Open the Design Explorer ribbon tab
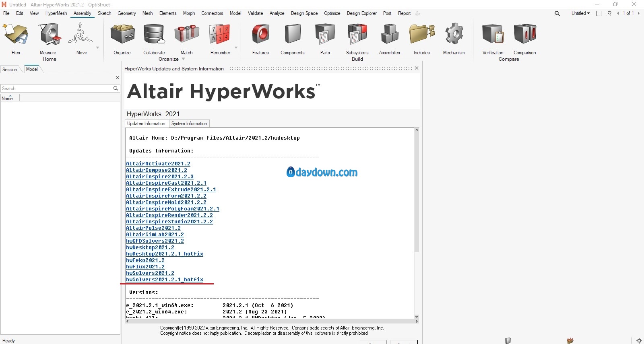Screen dimensions: 644x344 click(x=361, y=13)
